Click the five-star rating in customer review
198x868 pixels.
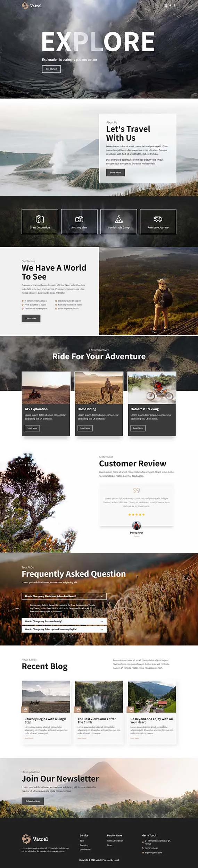click(137, 514)
